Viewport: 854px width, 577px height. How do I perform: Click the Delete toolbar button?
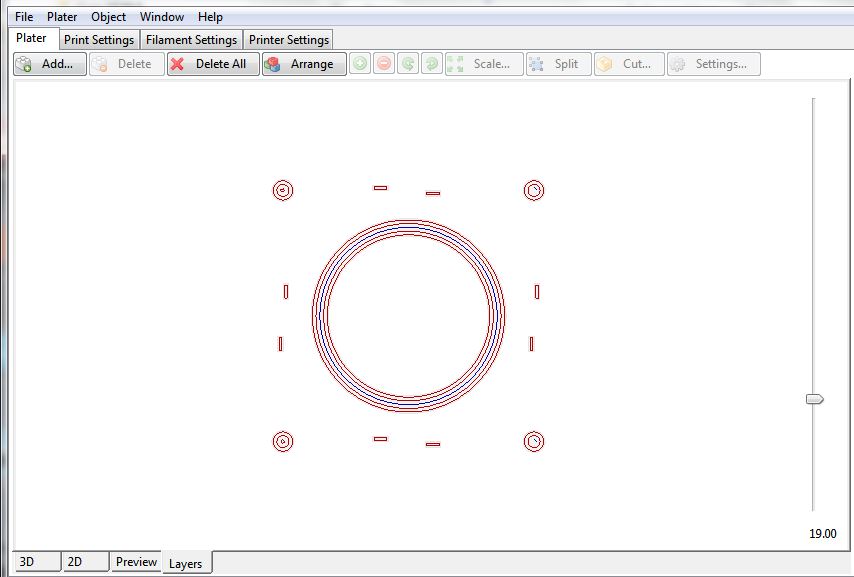[126, 64]
